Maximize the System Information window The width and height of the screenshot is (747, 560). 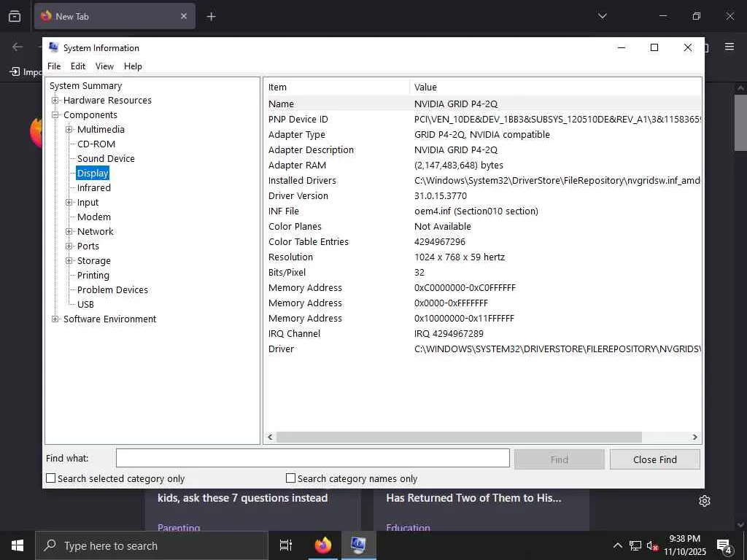654,47
